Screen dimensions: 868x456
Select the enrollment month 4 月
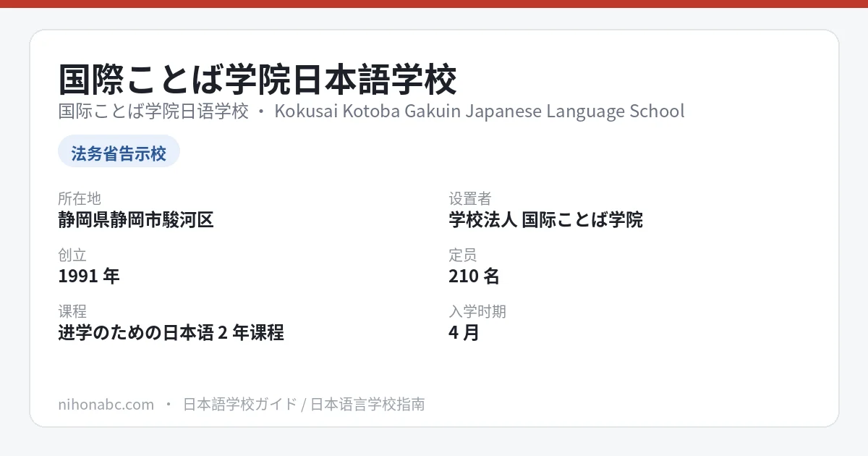pyautogui.click(x=464, y=333)
